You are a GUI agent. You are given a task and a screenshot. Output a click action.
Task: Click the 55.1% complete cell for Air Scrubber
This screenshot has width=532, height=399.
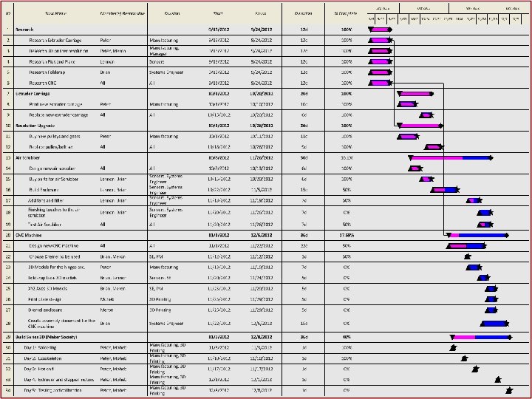(346, 158)
